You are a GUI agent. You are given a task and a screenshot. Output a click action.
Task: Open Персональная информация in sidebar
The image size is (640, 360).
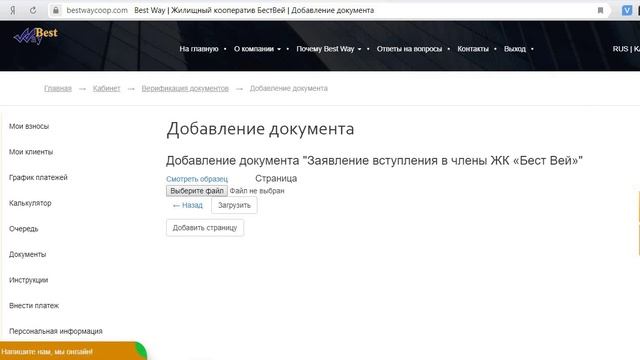[56, 331]
